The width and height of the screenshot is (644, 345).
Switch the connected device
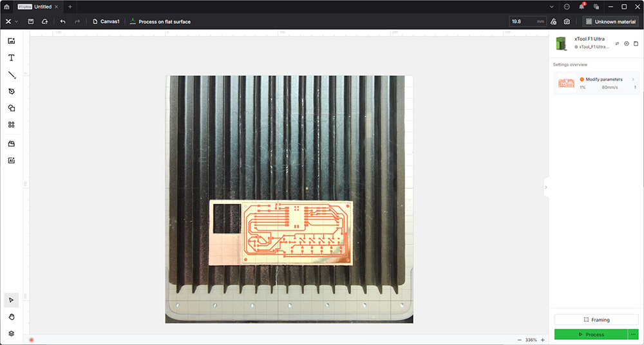(x=617, y=44)
